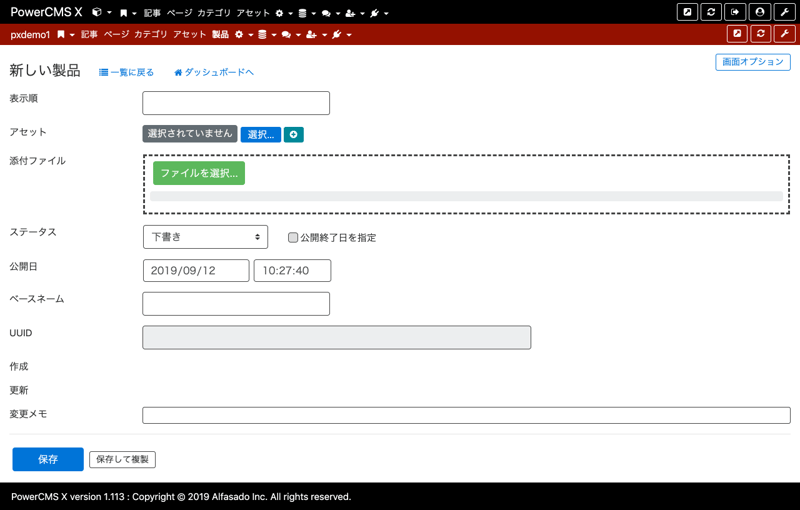
Task: Click the 一覧に戻る link
Action: tap(127, 72)
